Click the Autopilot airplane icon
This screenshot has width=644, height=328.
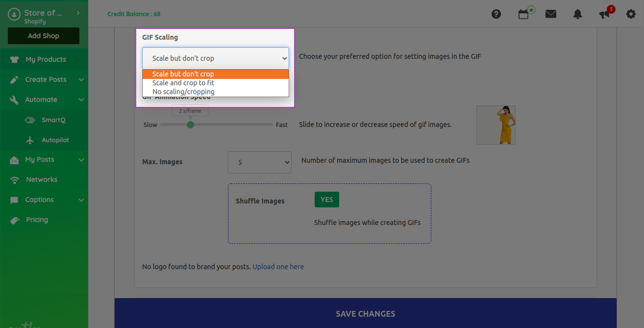[30, 140]
